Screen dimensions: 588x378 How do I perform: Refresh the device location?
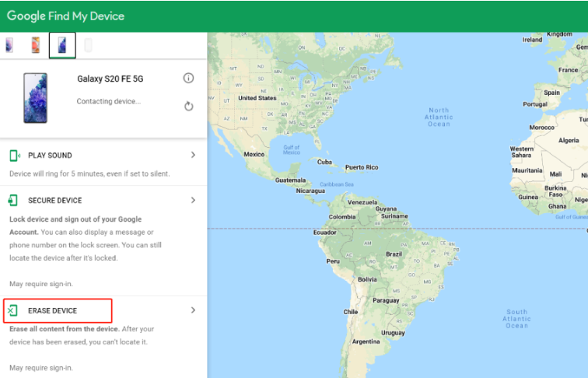click(189, 106)
